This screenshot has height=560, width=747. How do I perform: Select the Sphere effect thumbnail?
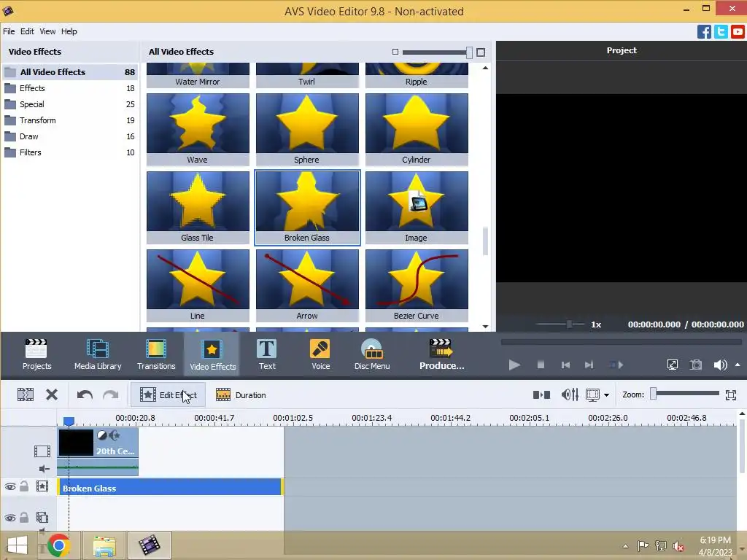pos(307,129)
